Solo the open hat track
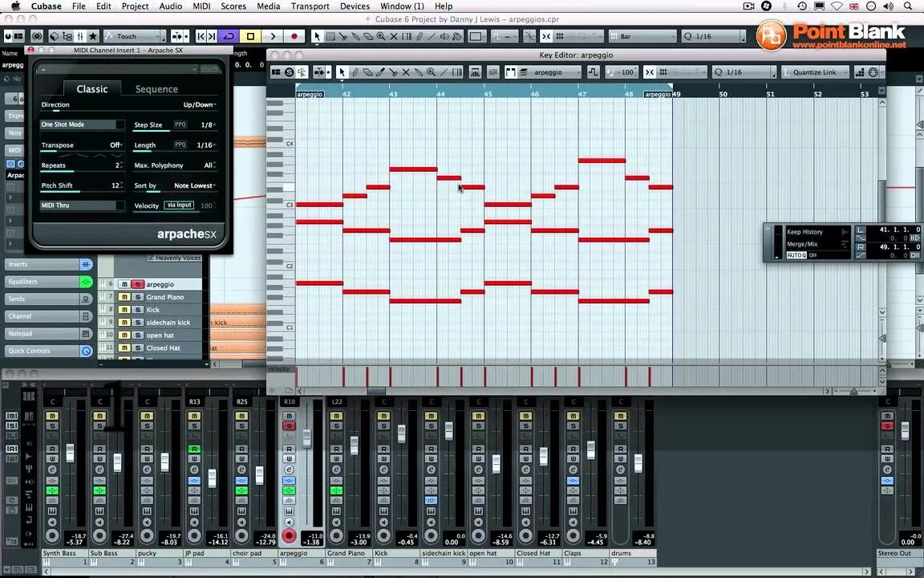Image resolution: width=924 pixels, height=578 pixels. (x=137, y=335)
